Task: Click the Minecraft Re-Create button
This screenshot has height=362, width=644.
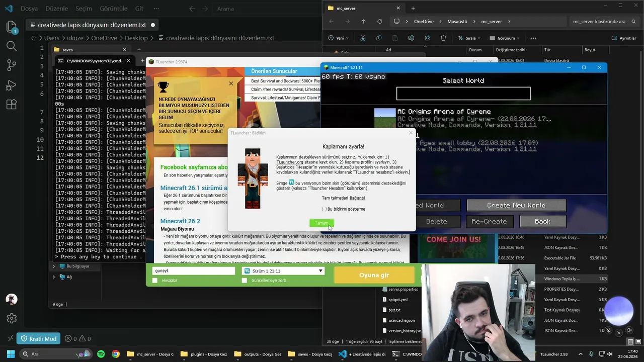Action: pyautogui.click(x=489, y=221)
